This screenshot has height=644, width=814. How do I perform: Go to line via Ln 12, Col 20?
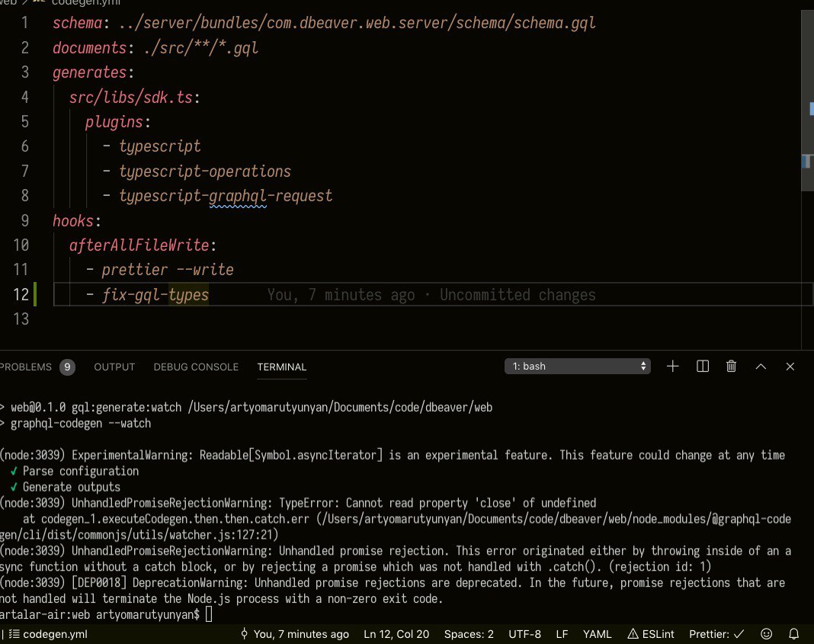click(396, 633)
